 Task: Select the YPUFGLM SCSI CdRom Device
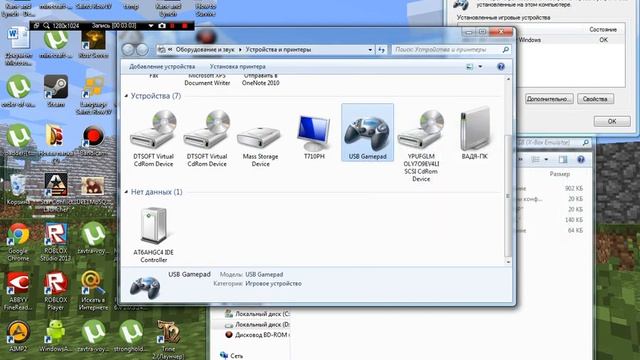point(421,145)
